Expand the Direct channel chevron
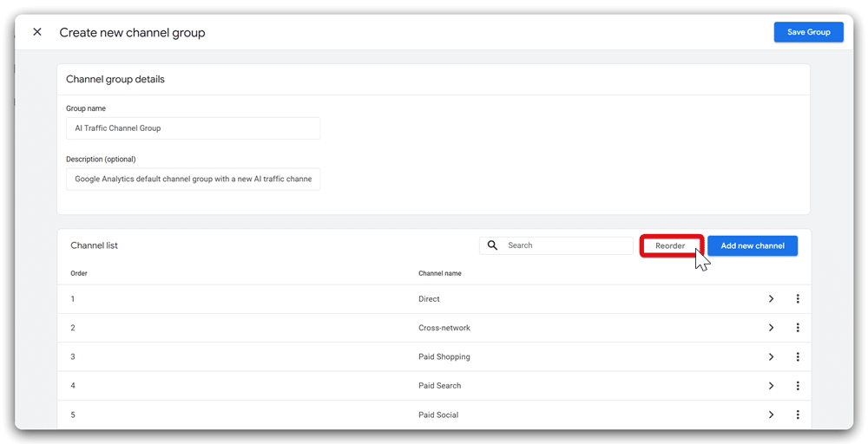The image size is (868, 444). pos(771,299)
